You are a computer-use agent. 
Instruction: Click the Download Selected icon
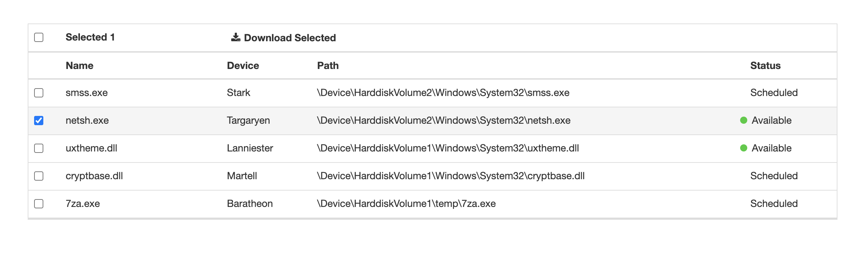[x=235, y=37]
